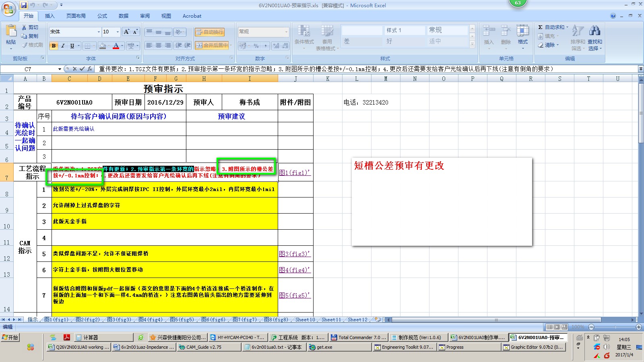
Task: Decrease the cell indent
Action: 178,45
